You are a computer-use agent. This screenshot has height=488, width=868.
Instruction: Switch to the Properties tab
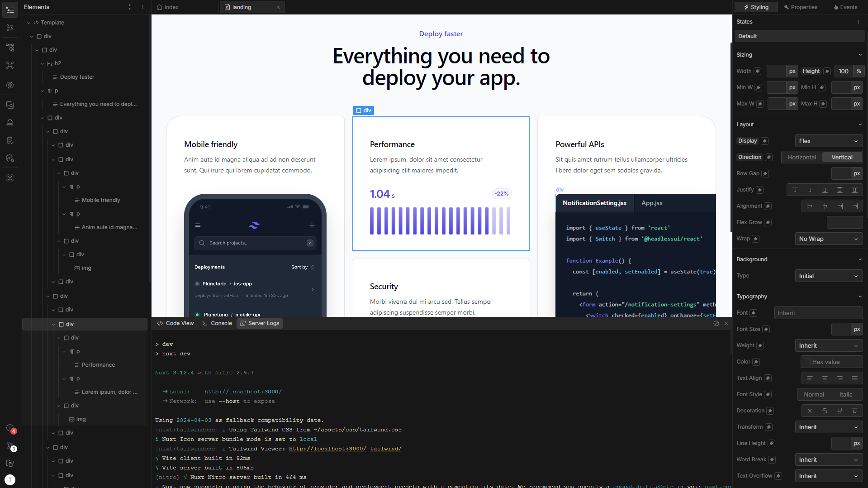800,7
